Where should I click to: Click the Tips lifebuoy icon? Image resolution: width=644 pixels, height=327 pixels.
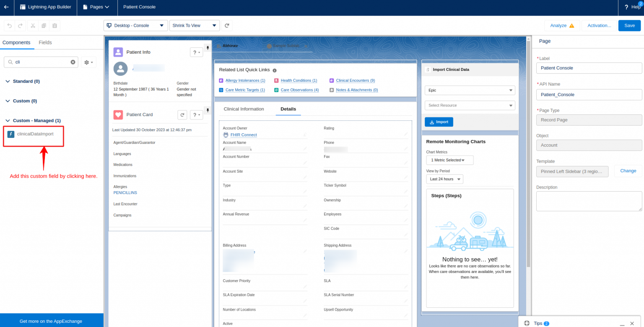pyautogui.click(x=527, y=323)
